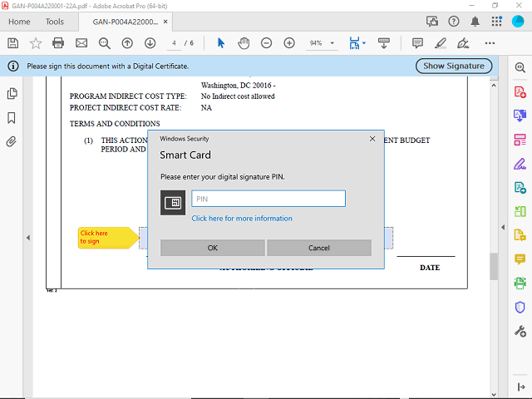Focus the PIN input field
Image resolution: width=532 pixels, height=399 pixels.
tap(268, 199)
